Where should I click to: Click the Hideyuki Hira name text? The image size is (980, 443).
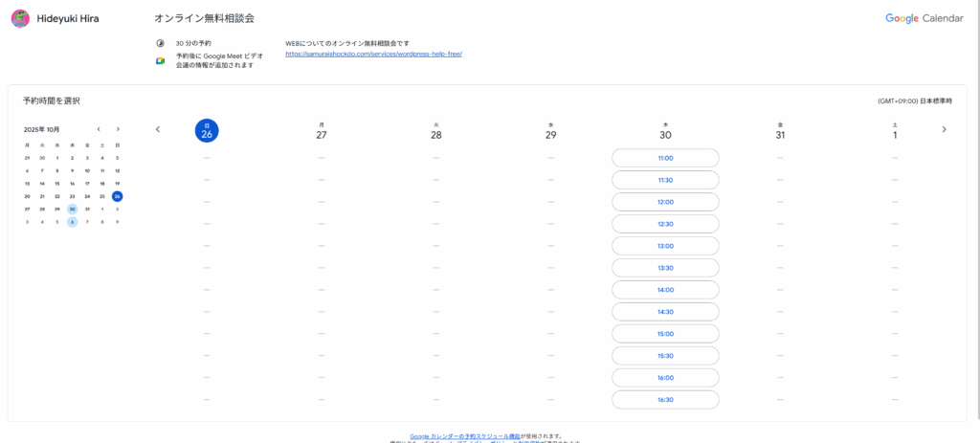pyautogui.click(x=68, y=19)
